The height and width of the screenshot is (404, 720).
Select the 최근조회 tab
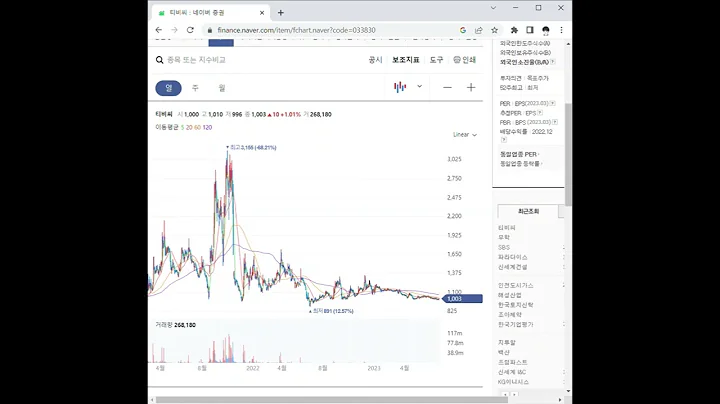(x=528, y=211)
